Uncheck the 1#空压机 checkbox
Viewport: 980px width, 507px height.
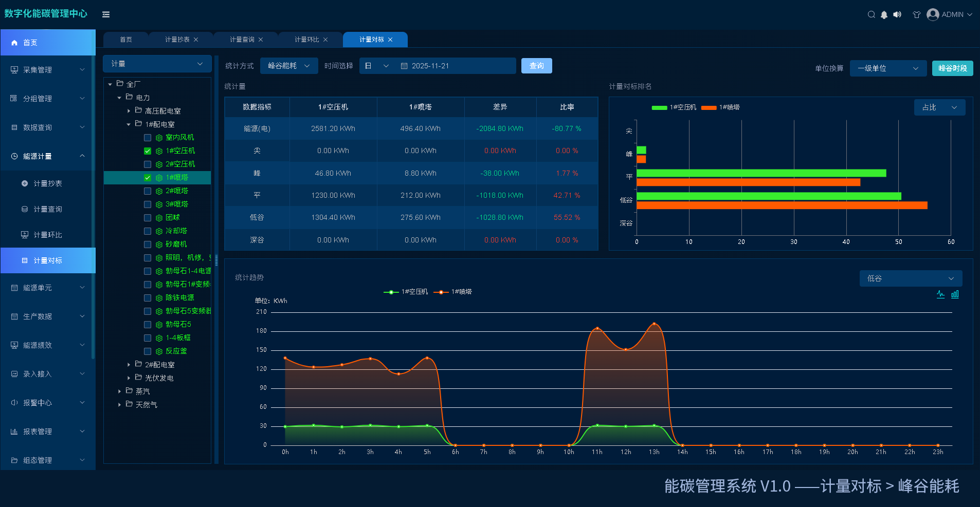(148, 151)
